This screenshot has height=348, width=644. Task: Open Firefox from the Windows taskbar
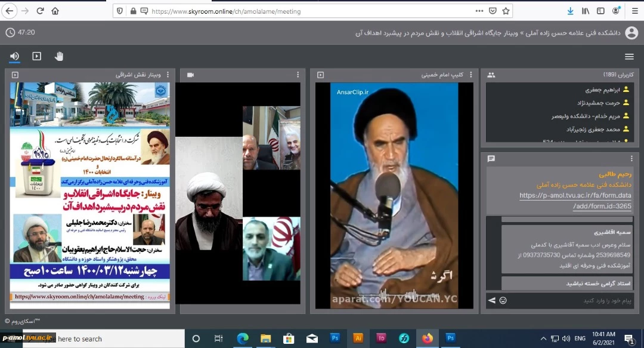pyautogui.click(x=427, y=338)
